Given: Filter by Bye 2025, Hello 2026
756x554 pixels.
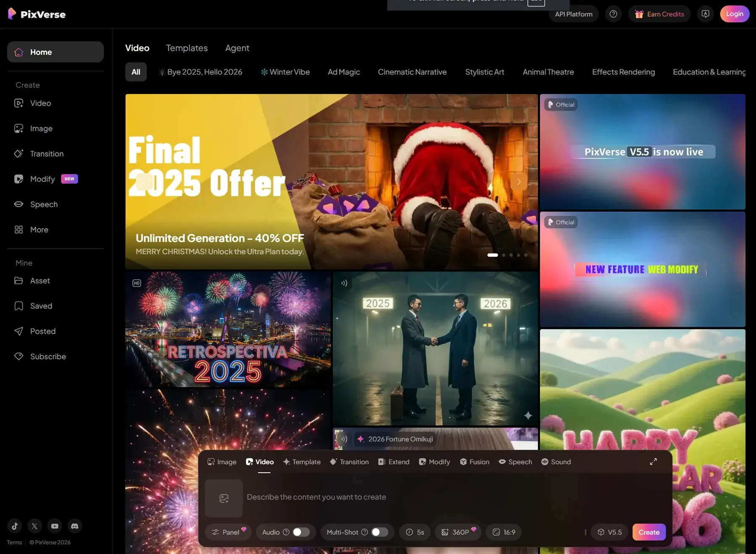Looking at the screenshot, I should 201,72.
